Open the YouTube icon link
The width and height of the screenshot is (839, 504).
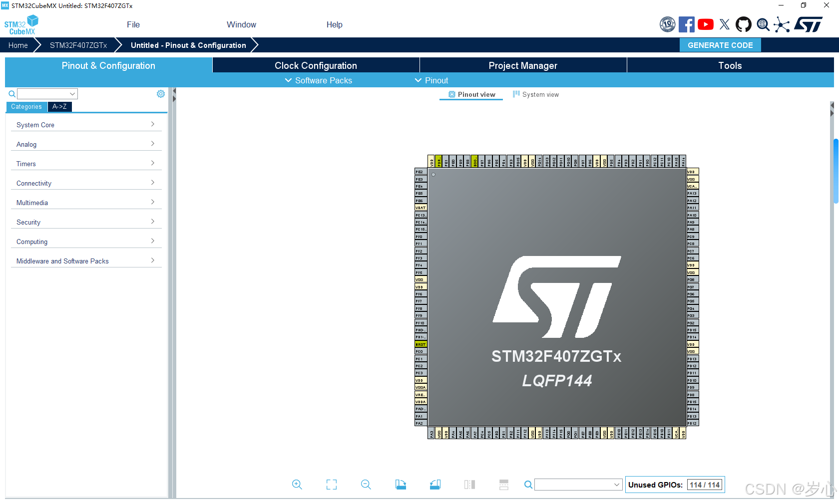[x=706, y=24]
